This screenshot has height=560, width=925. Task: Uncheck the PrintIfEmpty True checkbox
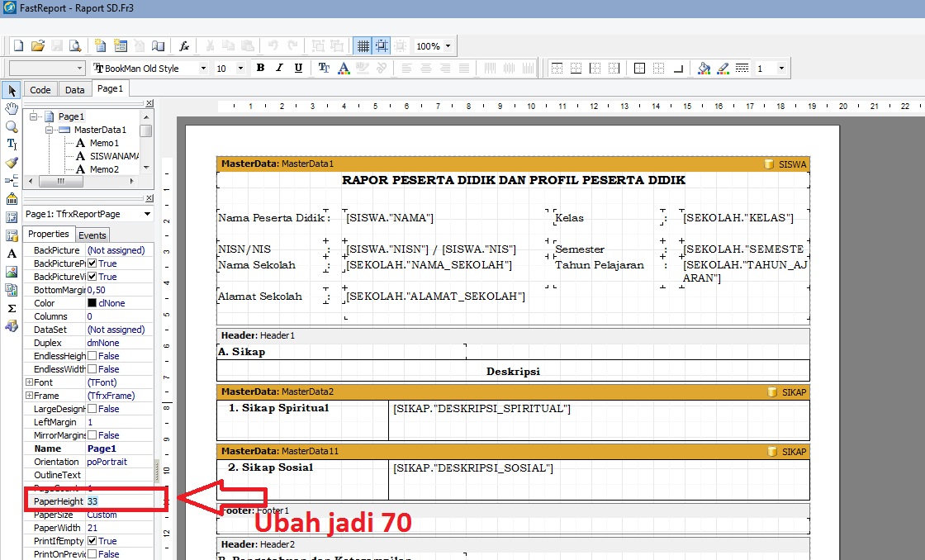[92, 541]
